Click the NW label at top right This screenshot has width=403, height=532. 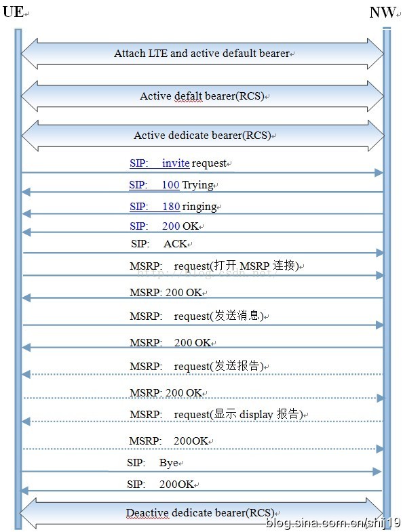(382, 13)
